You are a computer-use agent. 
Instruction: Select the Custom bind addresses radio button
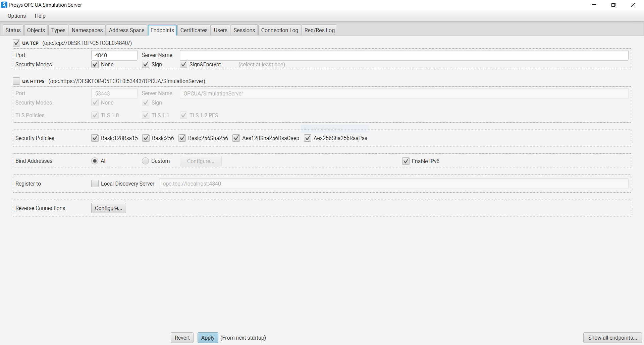[x=145, y=161]
